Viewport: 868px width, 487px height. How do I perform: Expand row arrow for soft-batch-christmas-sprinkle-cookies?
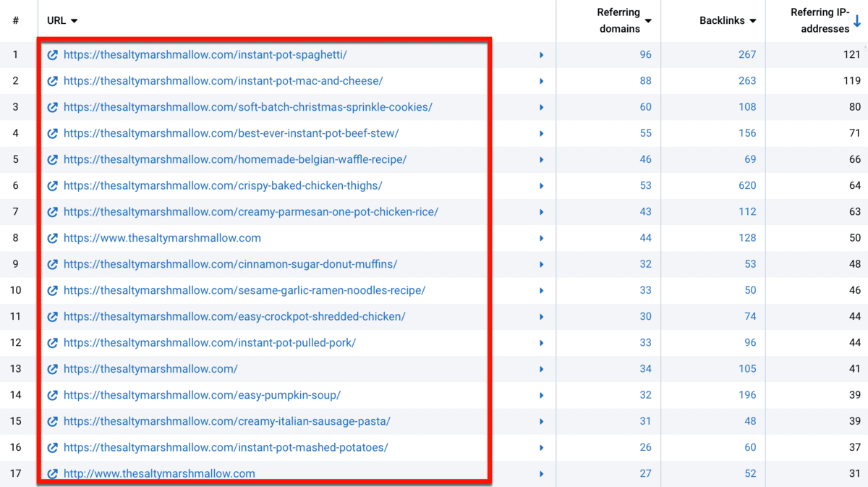coord(541,107)
